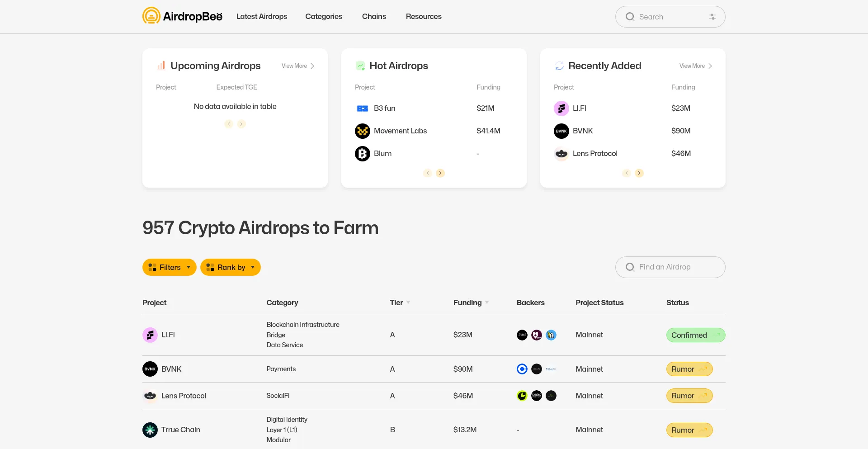Click the Blum logo icon
Image resolution: width=868 pixels, height=449 pixels.
click(363, 154)
